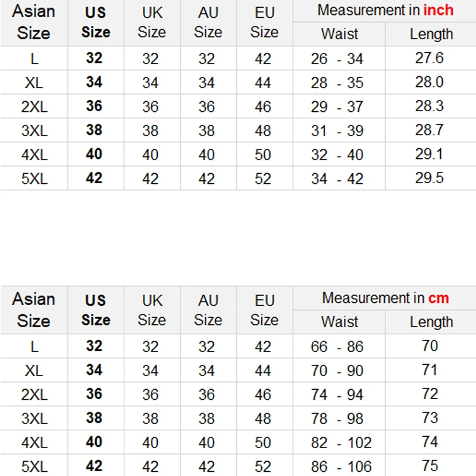Click 'Waist' column header in cm table
This screenshot has width=476, height=476.
click(x=340, y=322)
